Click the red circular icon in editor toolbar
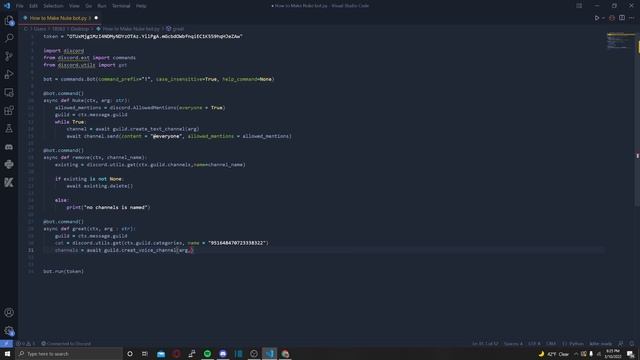Viewport: 640px width, 360px height. pos(612,18)
